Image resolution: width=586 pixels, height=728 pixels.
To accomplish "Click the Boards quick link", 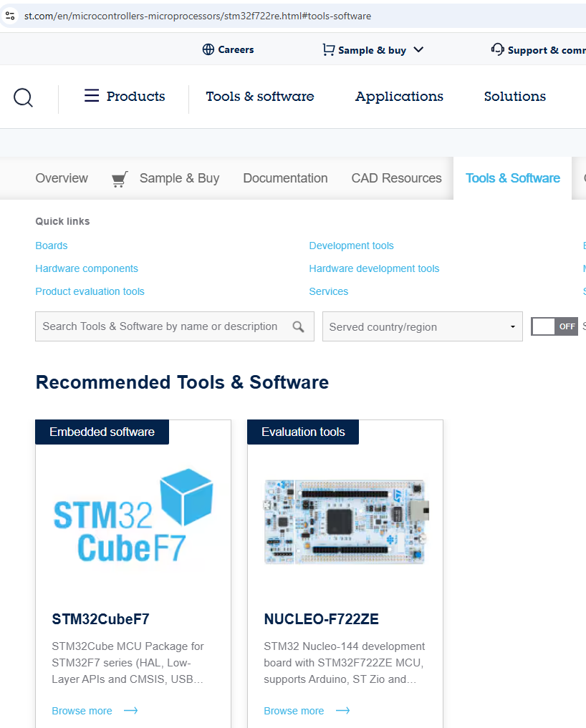I will [51, 245].
